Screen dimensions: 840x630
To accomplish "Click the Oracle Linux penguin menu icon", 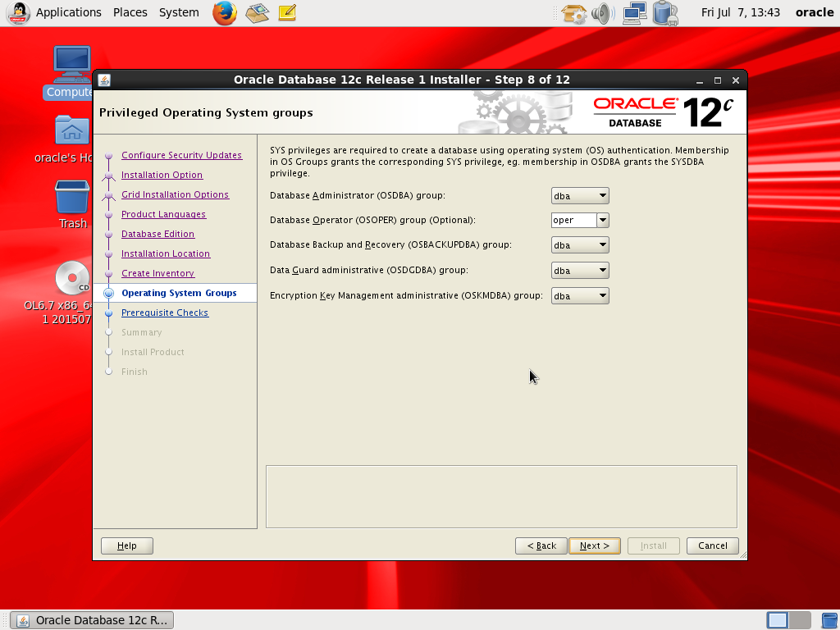I will [x=18, y=13].
